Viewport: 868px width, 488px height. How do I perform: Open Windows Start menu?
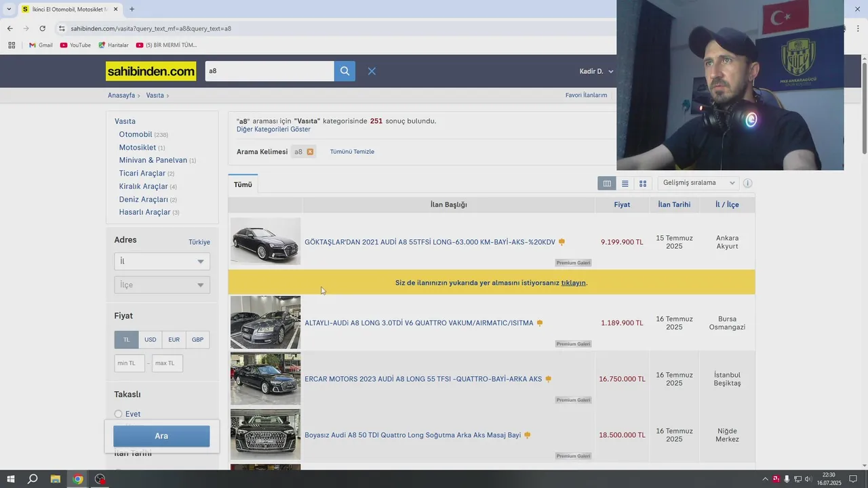click(10, 479)
